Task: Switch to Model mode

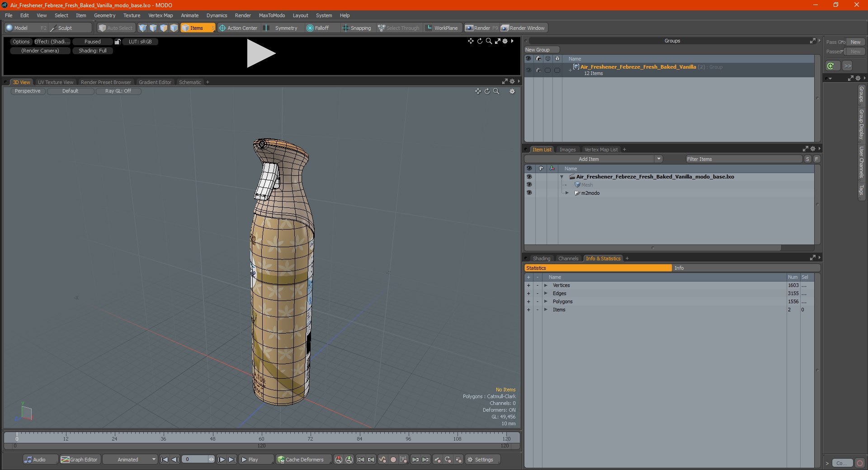Action: (20, 28)
